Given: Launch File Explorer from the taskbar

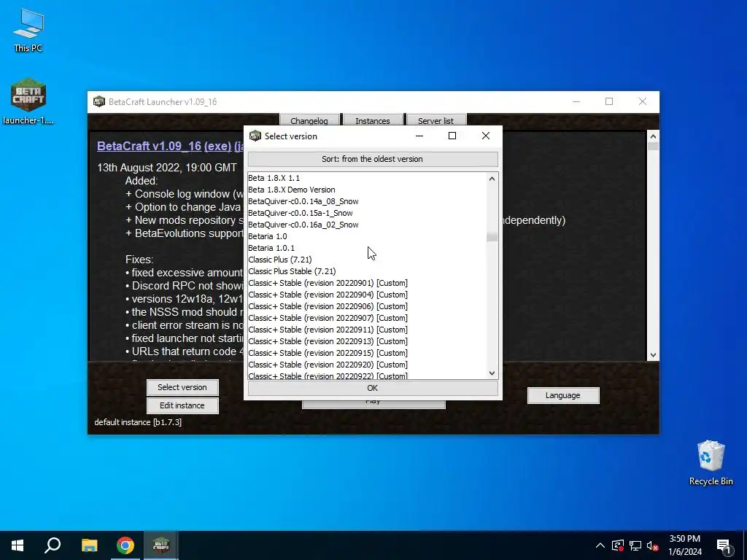Looking at the screenshot, I should (x=89, y=545).
